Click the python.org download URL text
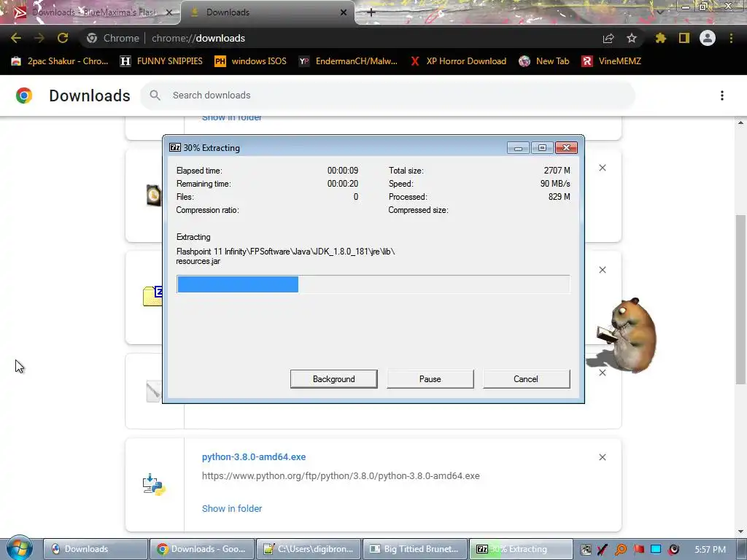Viewport: 747px width, 560px height. tap(341, 475)
